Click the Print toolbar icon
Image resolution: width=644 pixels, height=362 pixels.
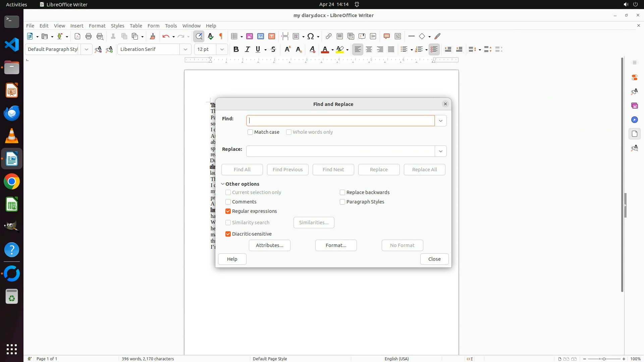pos(89,36)
